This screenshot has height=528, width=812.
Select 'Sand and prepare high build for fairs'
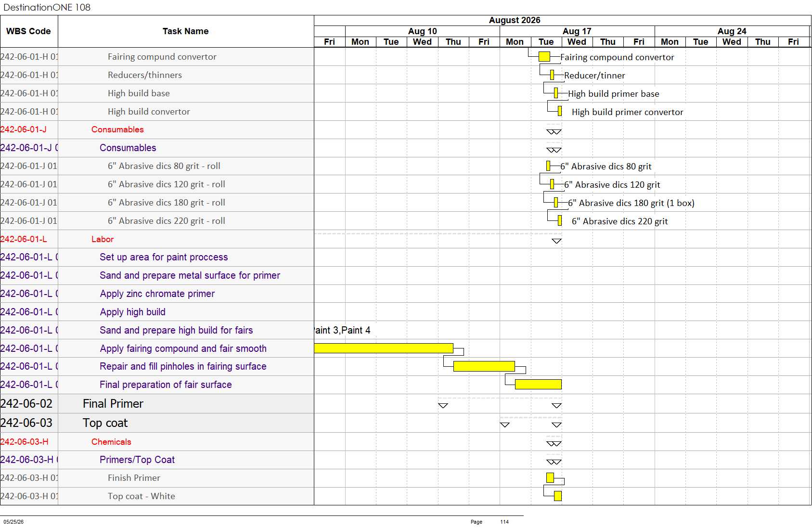176,330
